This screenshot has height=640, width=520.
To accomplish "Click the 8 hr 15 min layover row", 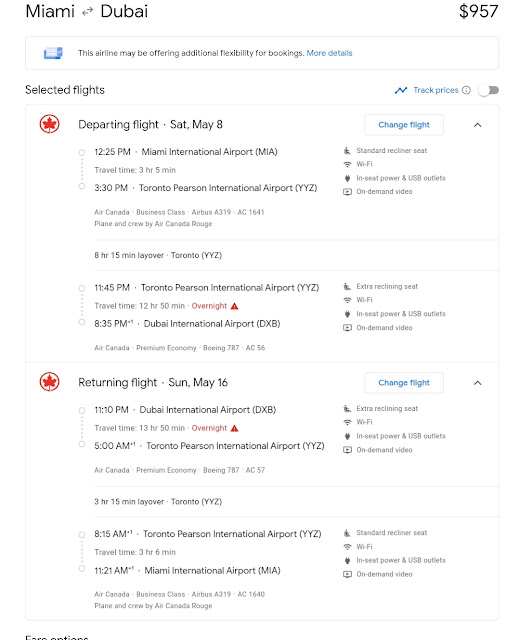I will tap(262, 256).
